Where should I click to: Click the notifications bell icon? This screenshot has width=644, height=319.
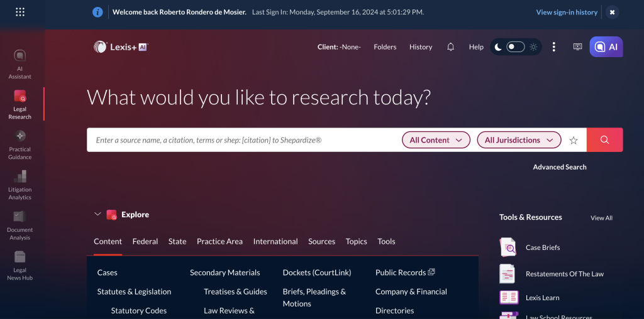pyautogui.click(x=450, y=47)
